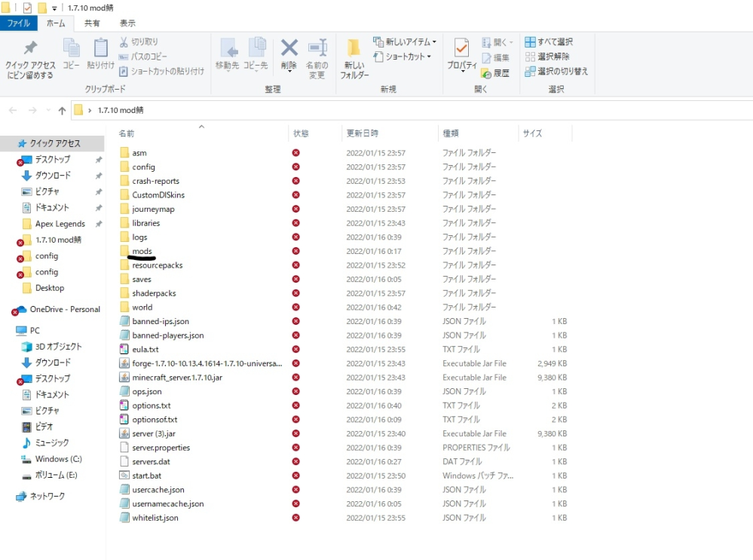Click the Copy to (コピー先) icon
Viewport: 753px width, 560px height.
tap(256, 48)
